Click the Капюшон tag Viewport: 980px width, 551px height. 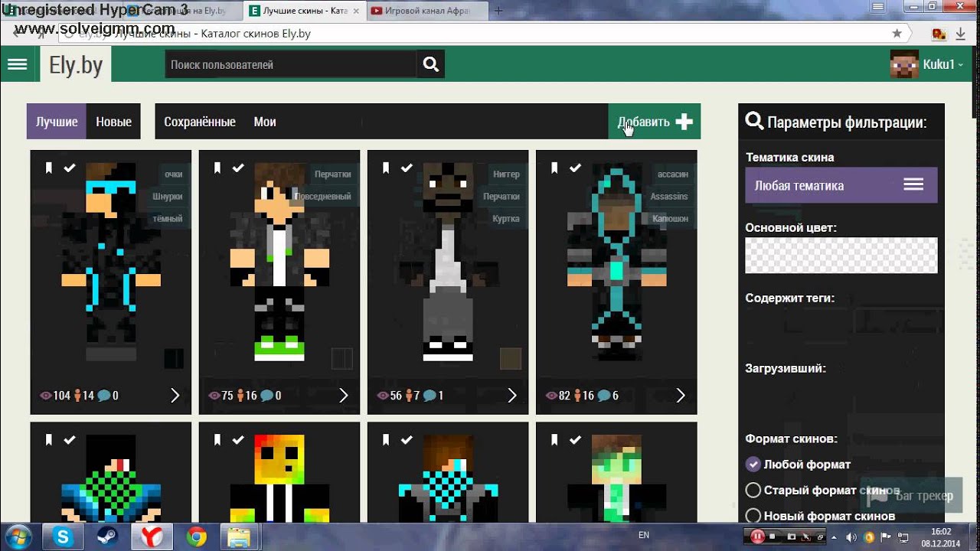(670, 218)
